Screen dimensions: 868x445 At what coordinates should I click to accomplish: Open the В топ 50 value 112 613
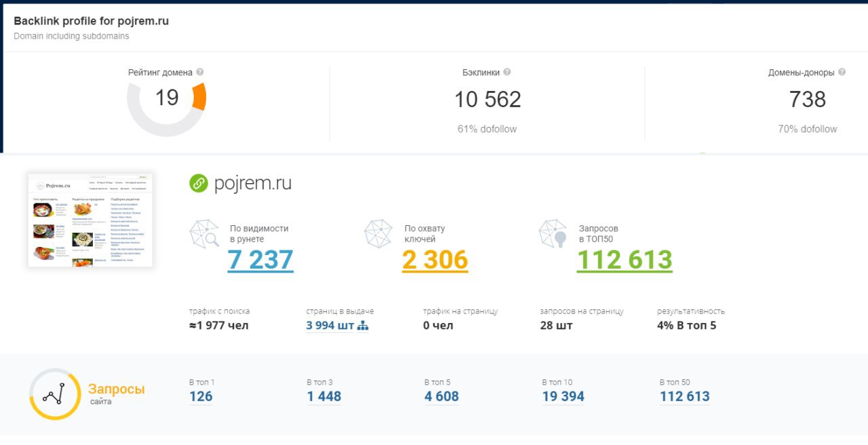pos(685,397)
